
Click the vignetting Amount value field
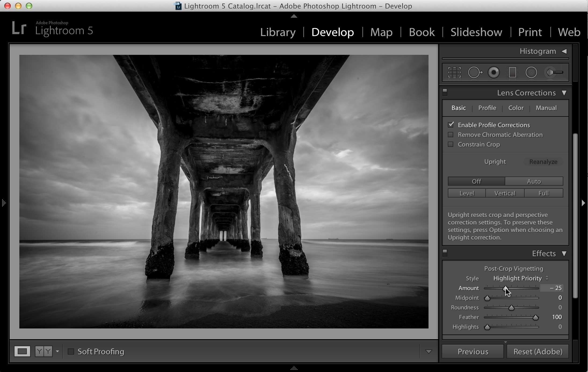pos(551,288)
